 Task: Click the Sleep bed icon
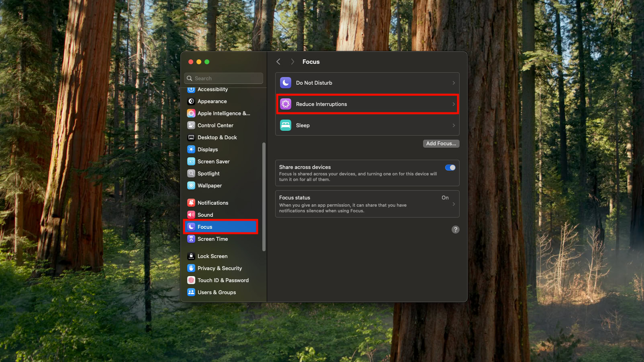(286, 125)
